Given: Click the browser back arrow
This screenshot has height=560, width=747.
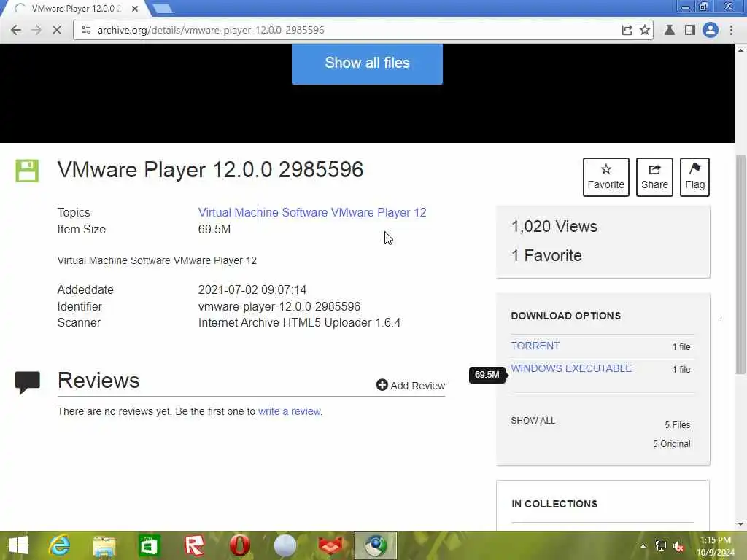Looking at the screenshot, I should tap(16, 30).
